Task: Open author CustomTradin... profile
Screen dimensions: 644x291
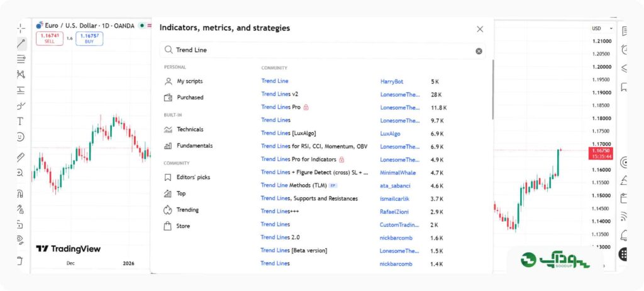Action: tap(399, 225)
